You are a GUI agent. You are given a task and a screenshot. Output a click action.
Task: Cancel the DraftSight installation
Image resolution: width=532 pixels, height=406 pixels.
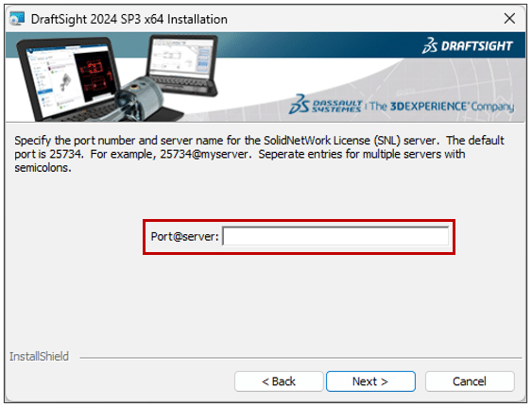click(x=470, y=381)
